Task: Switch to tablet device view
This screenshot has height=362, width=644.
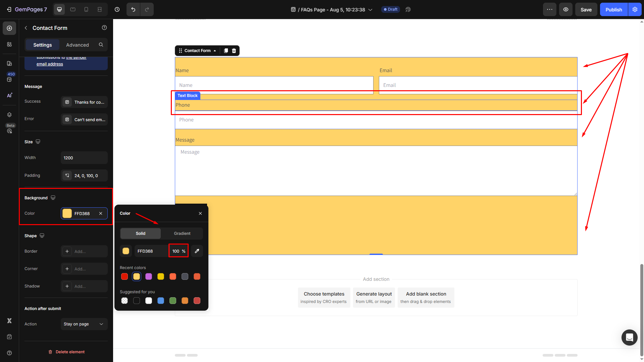Action: (x=73, y=9)
